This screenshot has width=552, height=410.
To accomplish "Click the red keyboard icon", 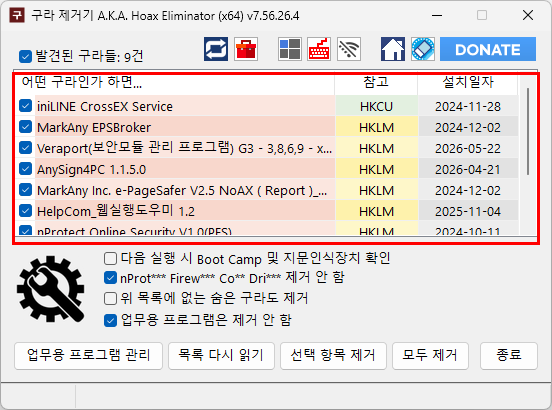I will pos(319,49).
